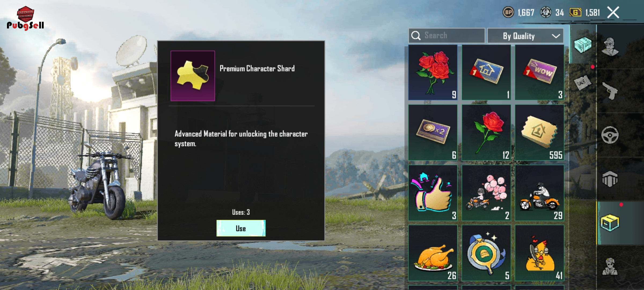Select the roast chicken item
Image resolution: width=644 pixels, height=290 pixels.
pos(433,253)
